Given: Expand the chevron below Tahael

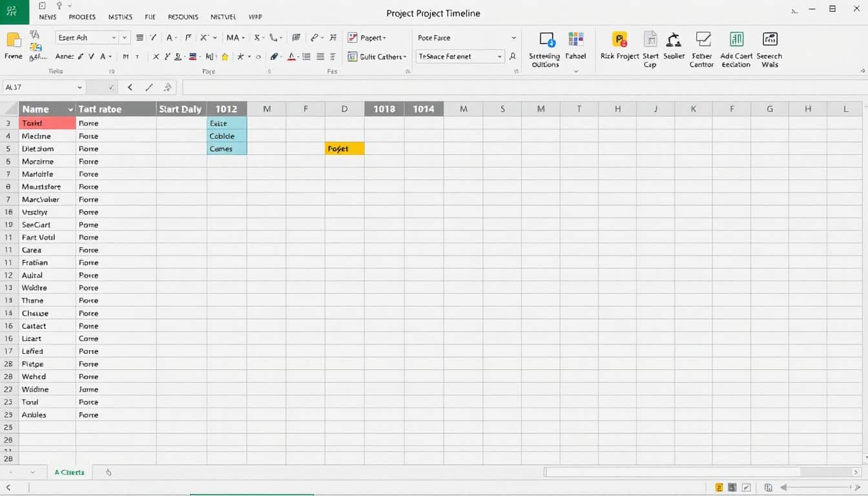Looking at the screenshot, I should (x=575, y=70).
